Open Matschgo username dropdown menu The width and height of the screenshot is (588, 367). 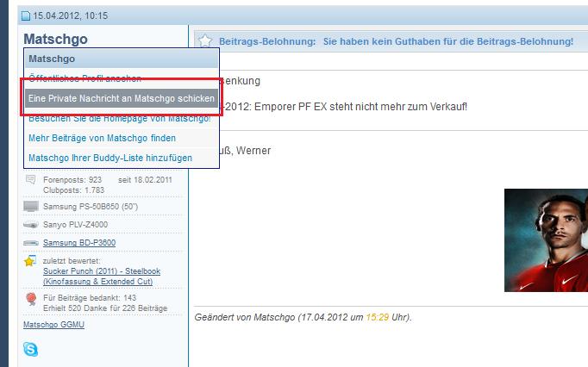pos(55,40)
